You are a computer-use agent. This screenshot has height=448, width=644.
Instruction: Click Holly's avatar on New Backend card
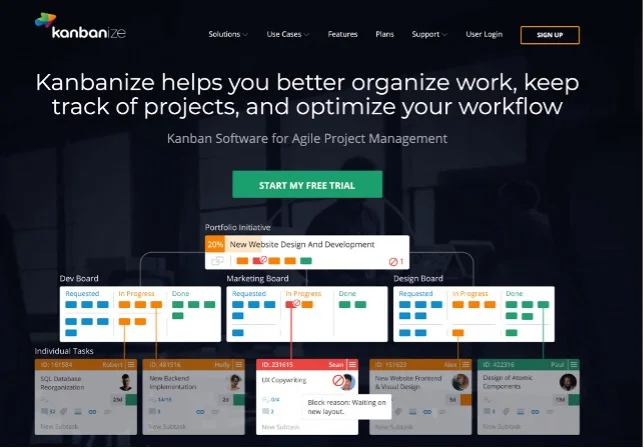click(x=234, y=382)
